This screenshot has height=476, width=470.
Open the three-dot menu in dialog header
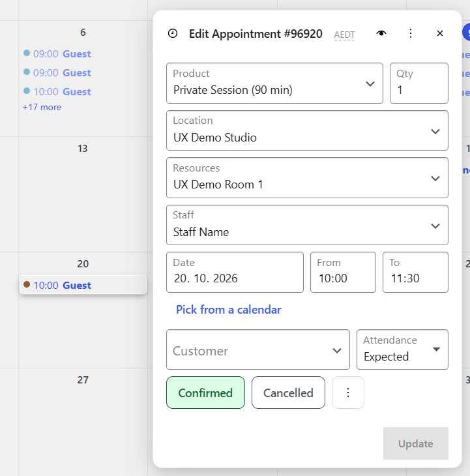tap(411, 33)
